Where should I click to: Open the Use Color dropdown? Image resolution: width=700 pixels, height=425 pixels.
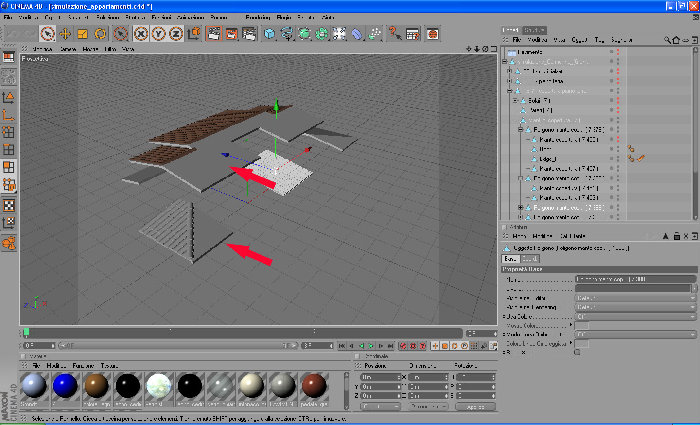pos(635,317)
